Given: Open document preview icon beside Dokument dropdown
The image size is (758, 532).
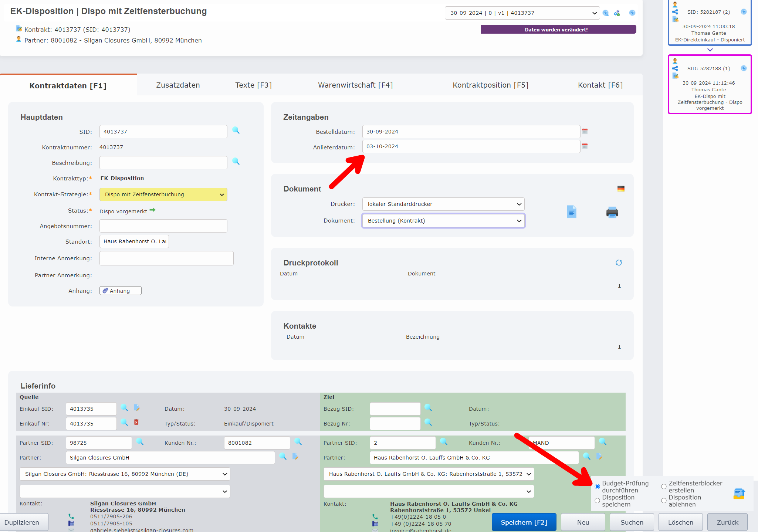Looking at the screenshot, I should (x=571, y=212).
